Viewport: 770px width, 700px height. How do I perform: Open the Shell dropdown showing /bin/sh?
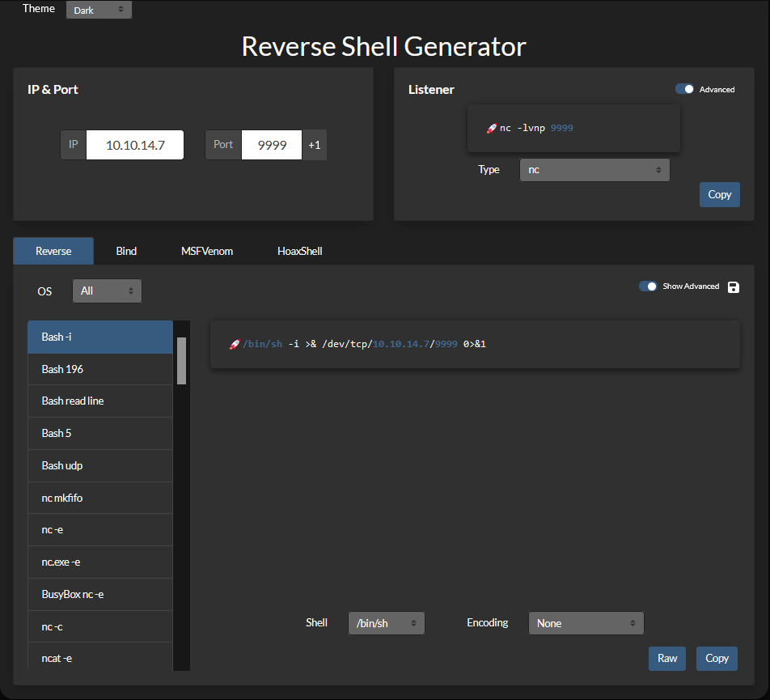point(386,623)
